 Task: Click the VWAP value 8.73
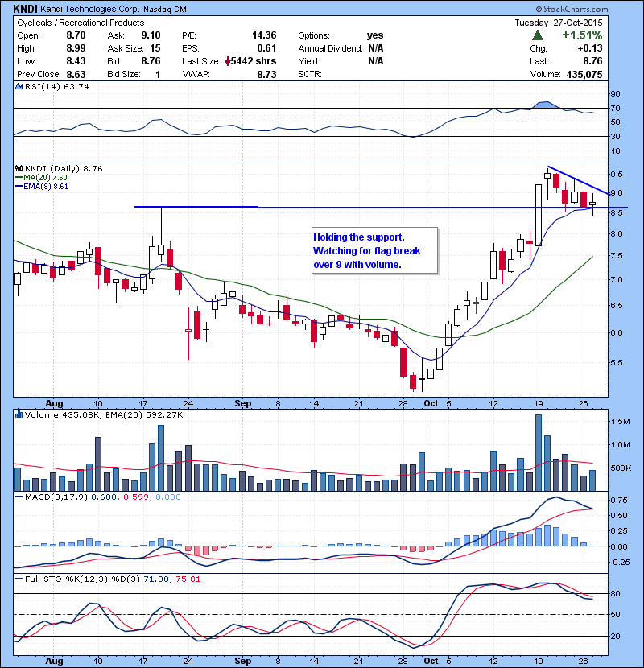click(266, 74)
